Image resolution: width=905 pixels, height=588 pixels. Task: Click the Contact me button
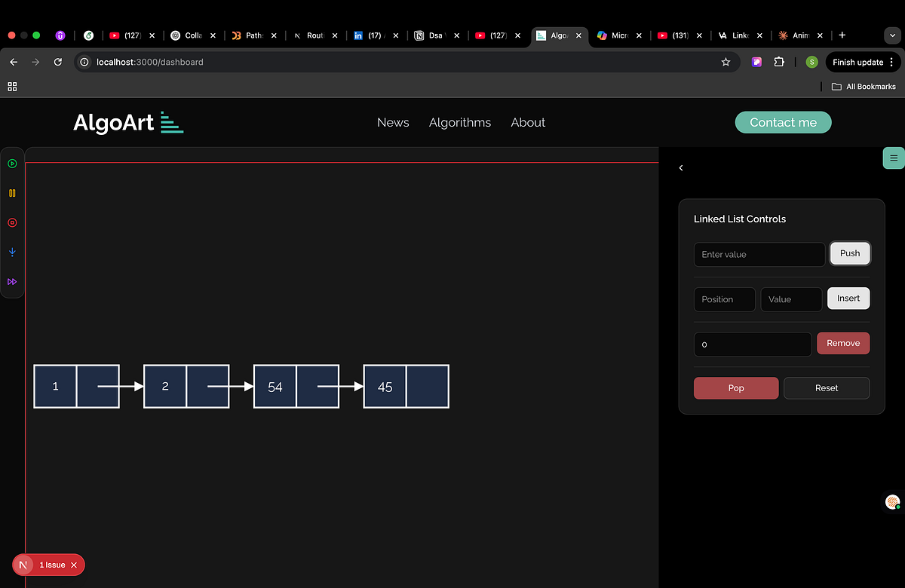[783, 122]
